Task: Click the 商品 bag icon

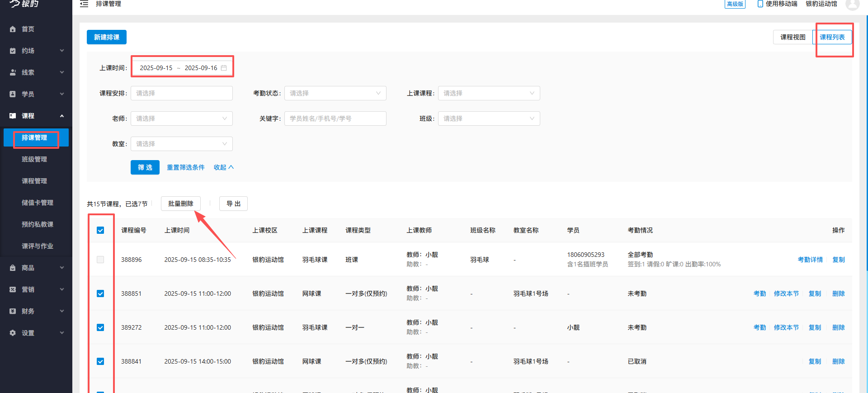Action: coord(13,268)
